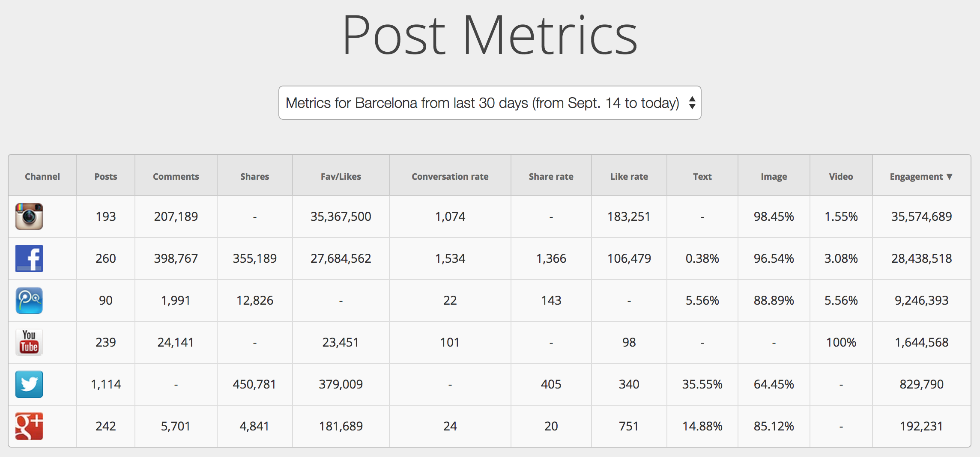Screen dimensions: 980x457
Task: Click the Image column header
Action: coord(774,176)
